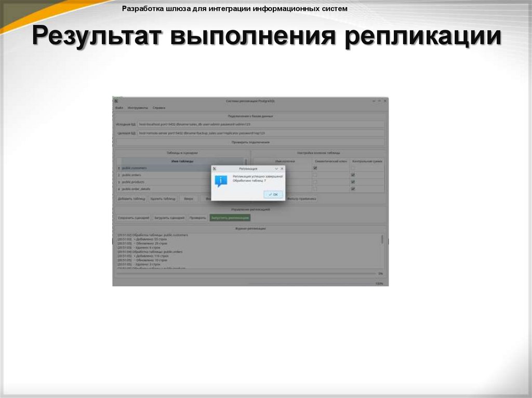Uncheck Контрольные суммы for public.products row

click(352, 182)
